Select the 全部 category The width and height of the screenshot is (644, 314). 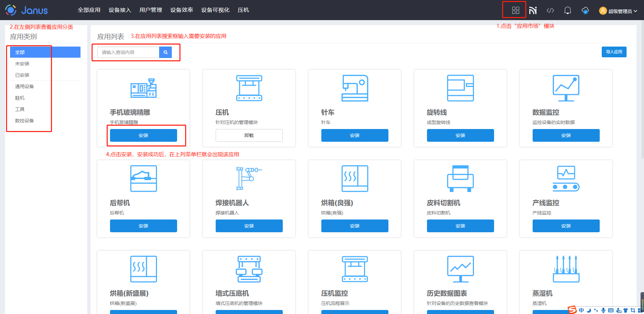click(45, 52)
